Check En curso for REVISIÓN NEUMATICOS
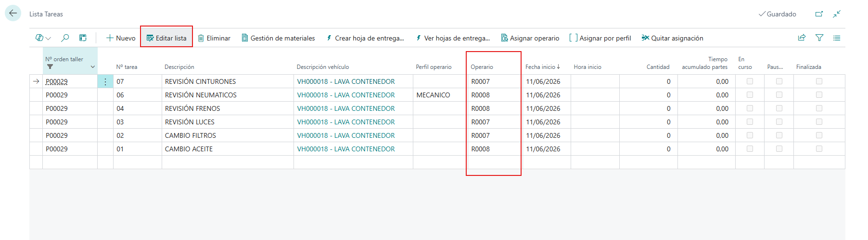The width and height of the screenshot is (868, 240). coord(750,95)
